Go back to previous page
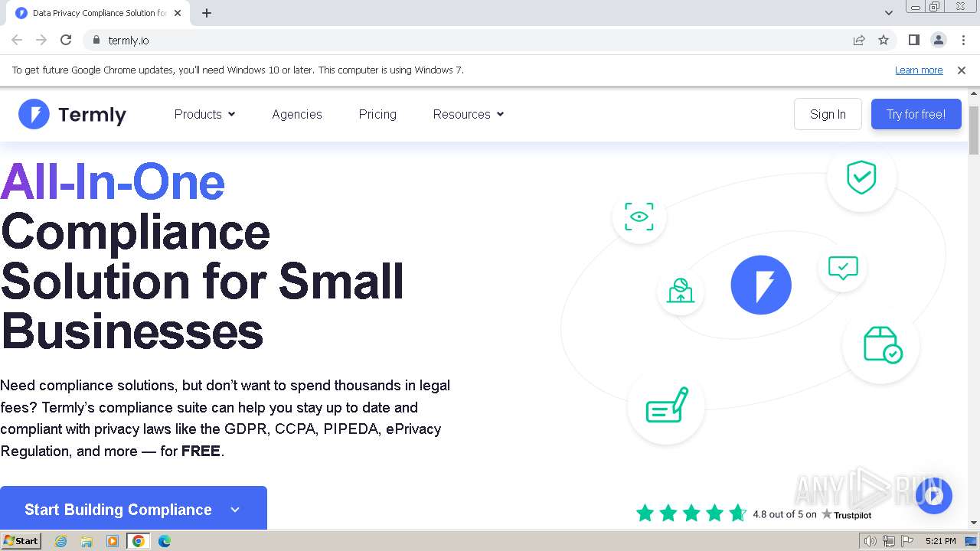The width and height of the screenshot is (980, 551). pos(17,40)
